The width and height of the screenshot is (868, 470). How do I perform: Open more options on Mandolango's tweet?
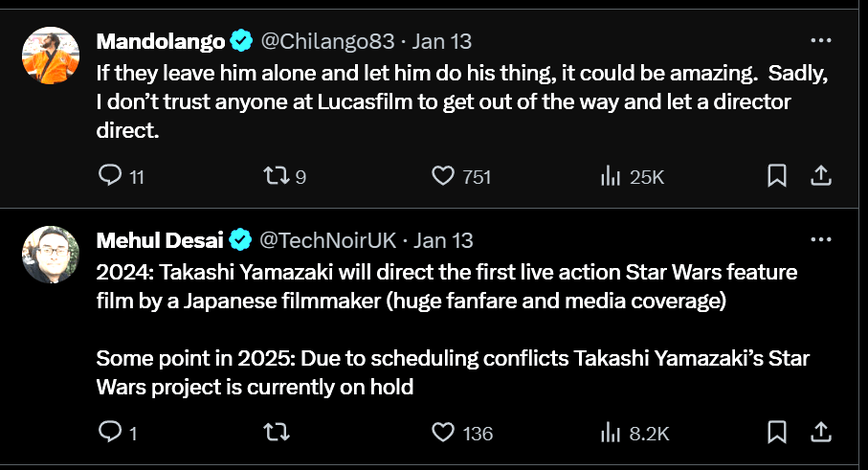(820, 41)
